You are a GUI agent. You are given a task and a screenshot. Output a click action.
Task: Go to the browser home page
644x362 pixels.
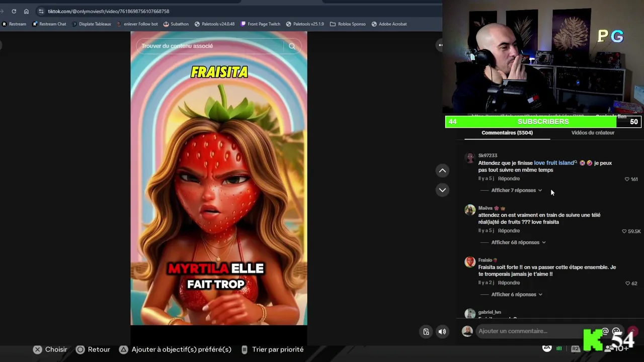[x=26, y=11]
